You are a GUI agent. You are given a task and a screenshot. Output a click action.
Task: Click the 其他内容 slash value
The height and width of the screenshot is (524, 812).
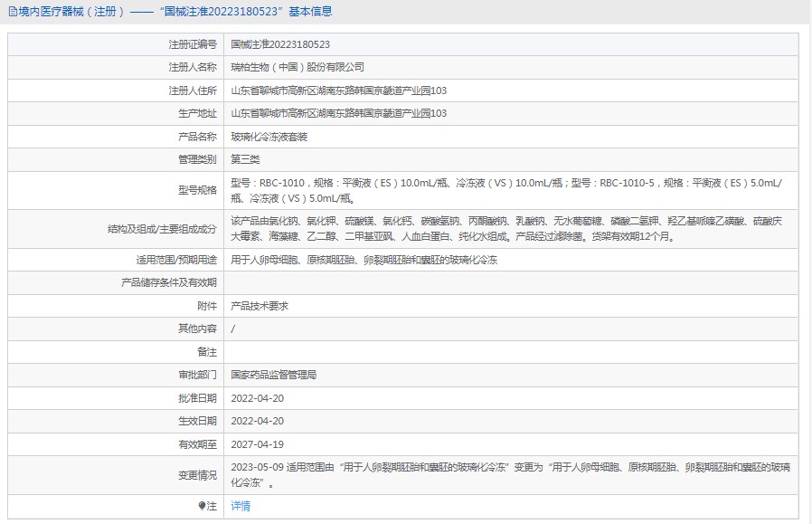233,329
